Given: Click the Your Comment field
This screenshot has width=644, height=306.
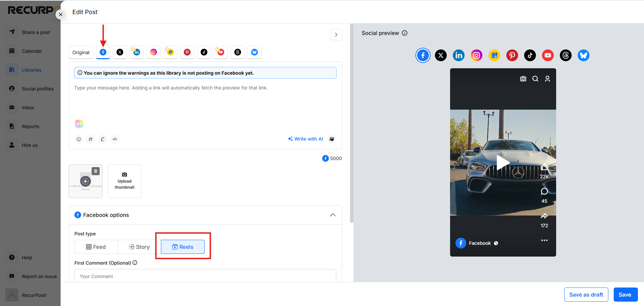Looking at the screenshot, I should [x=205, y=276].
